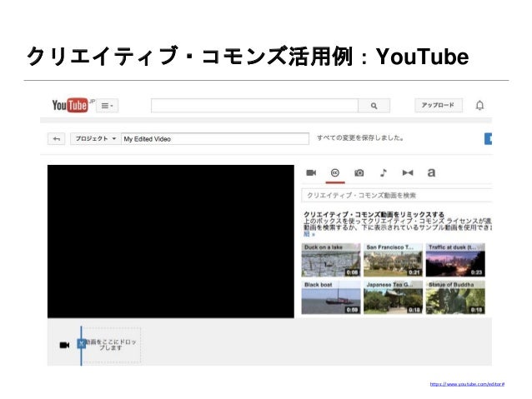Open the guide menu next to YouTube logo
Screen dimensions: 532x399
108,106
